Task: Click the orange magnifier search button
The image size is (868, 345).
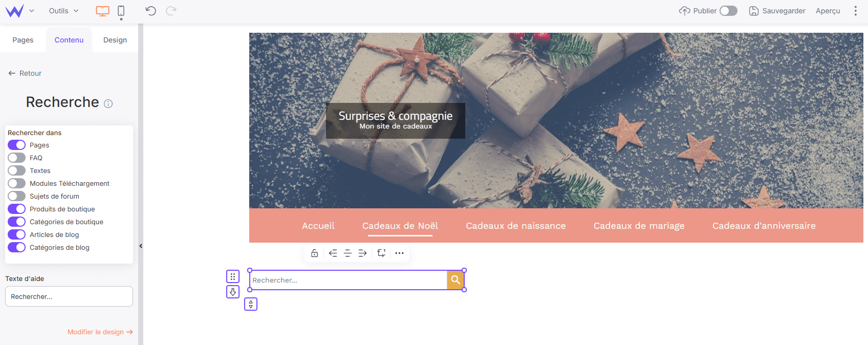Action: click(455, 280)
